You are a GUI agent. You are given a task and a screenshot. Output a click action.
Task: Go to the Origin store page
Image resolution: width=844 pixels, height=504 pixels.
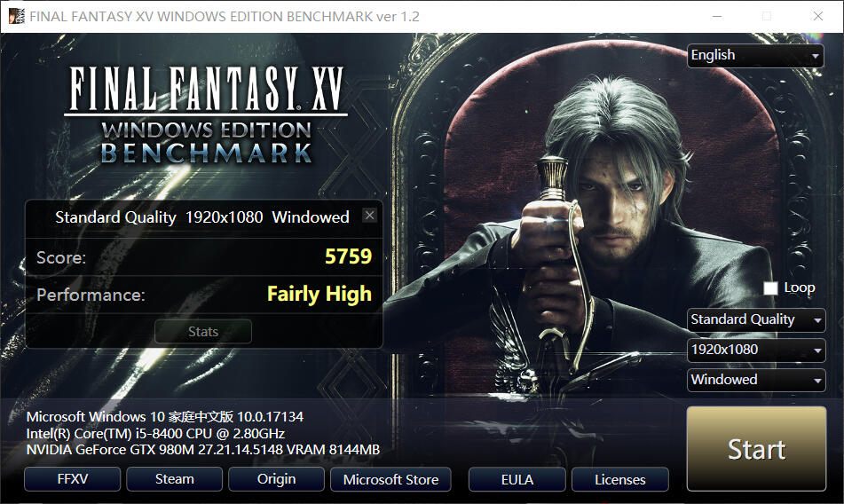click(276, 479)
